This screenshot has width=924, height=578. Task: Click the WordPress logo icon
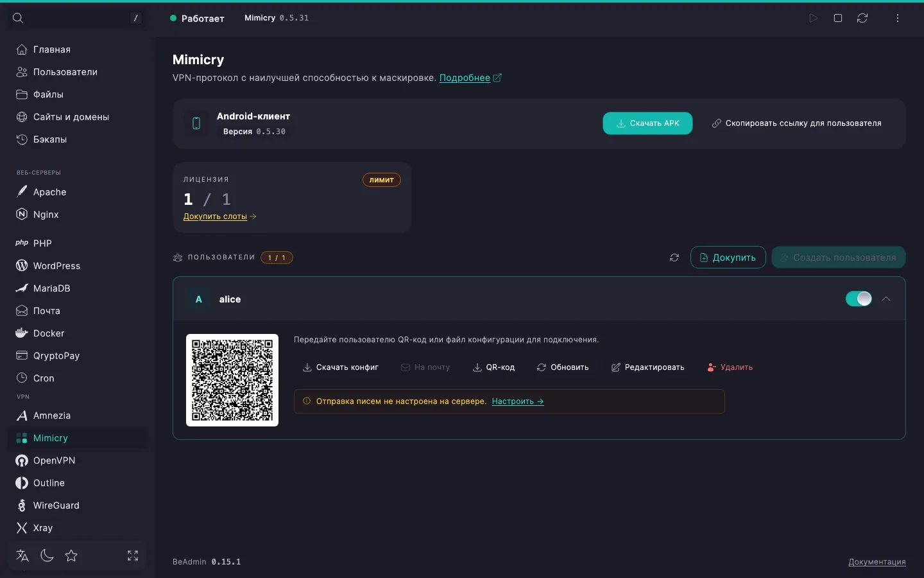[22, 266]
